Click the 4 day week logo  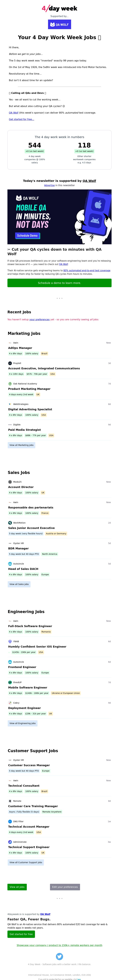click(59, 8)
